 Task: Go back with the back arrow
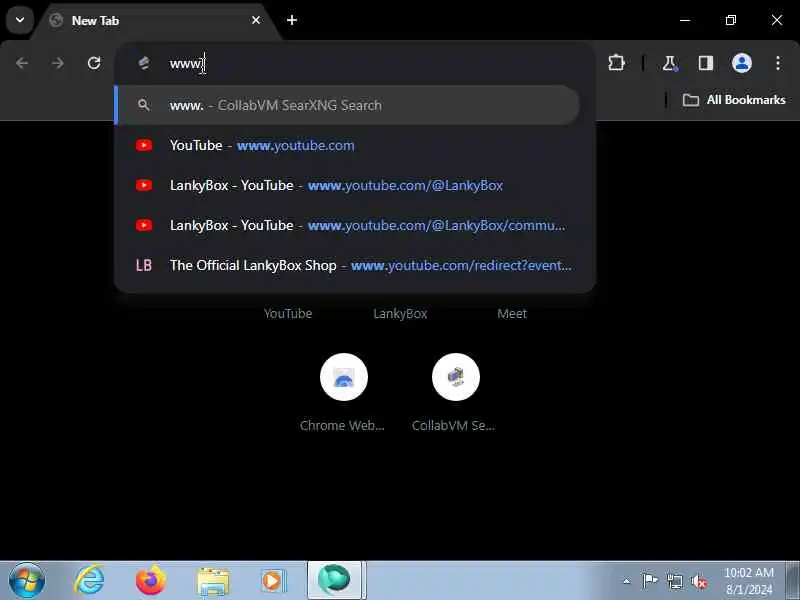[x=22, y=63]
